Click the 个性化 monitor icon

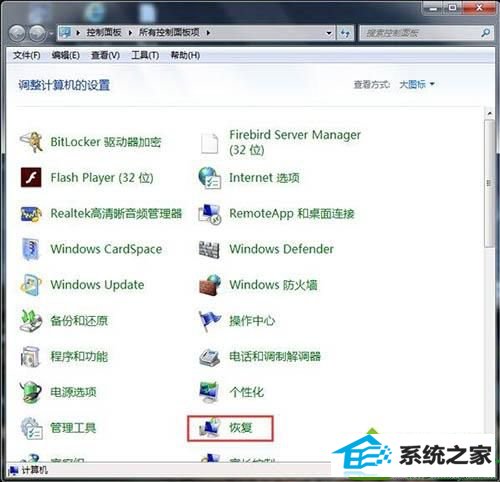pyautogui.click(x=209, y=392)
